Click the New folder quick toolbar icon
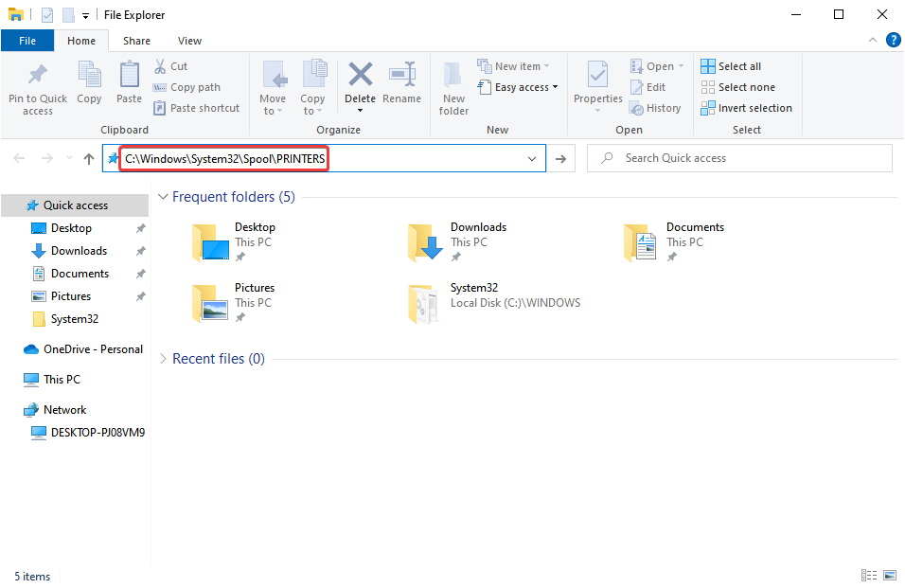905x588 pixels. coord(69,15)
